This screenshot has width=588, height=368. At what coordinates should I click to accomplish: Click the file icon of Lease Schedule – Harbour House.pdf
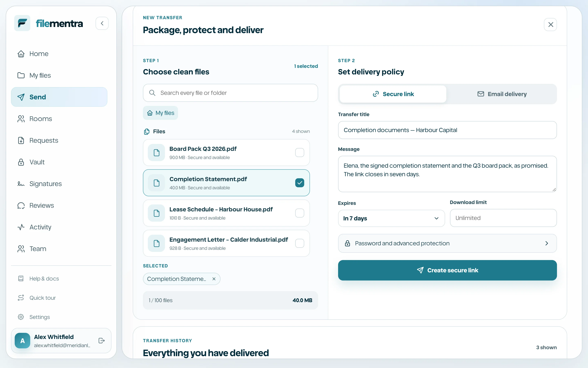click(156, 213)
